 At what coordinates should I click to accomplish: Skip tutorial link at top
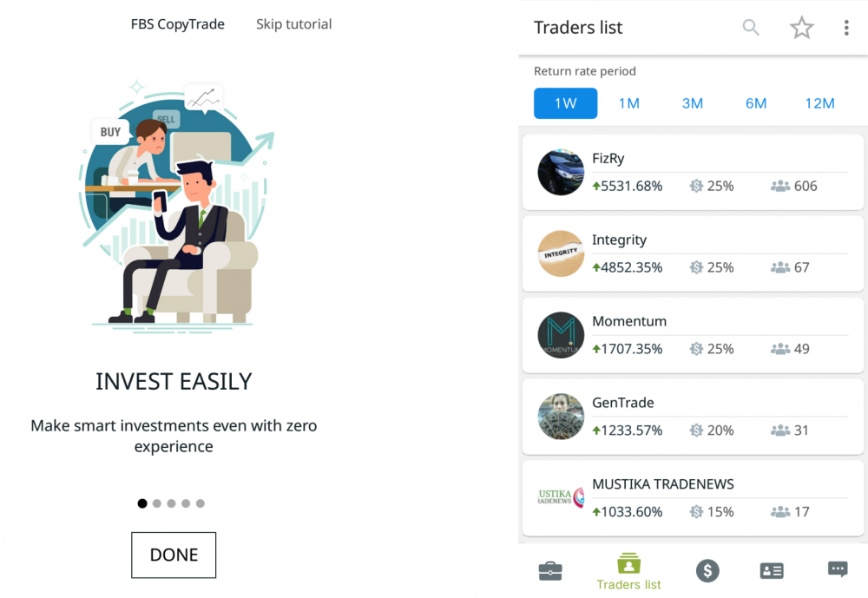(x=294, y=24)
